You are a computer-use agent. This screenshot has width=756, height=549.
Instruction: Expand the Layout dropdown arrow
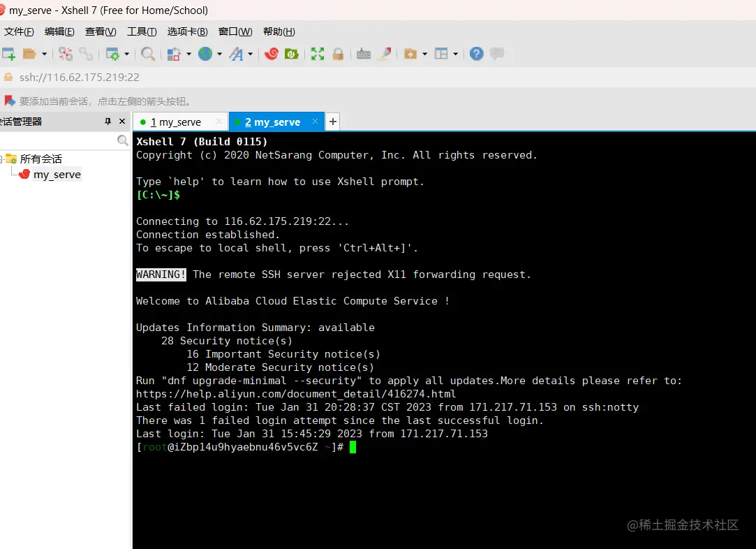click(455, 54)
